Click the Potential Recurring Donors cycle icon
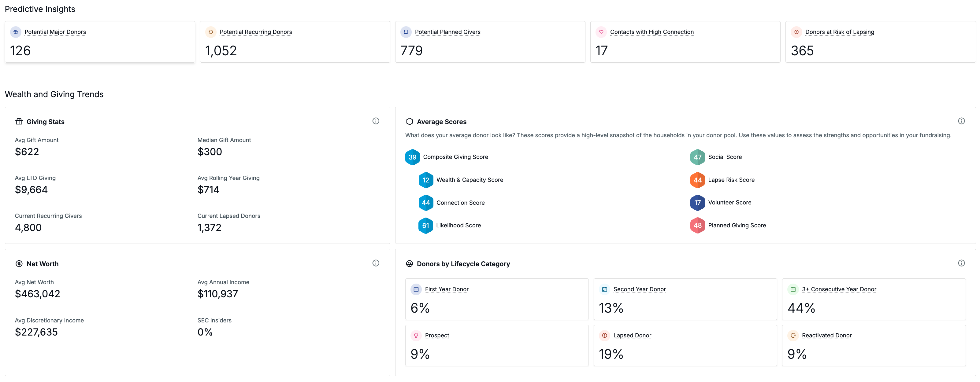Viewport: 980px width, 382px height. [x=211, y=32]
